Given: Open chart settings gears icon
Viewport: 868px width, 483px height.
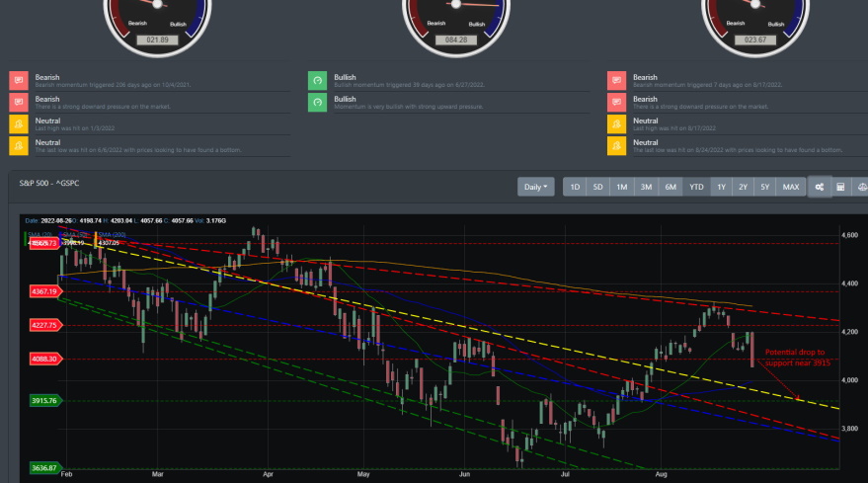Looking at the screenshot, I should 820,187.
